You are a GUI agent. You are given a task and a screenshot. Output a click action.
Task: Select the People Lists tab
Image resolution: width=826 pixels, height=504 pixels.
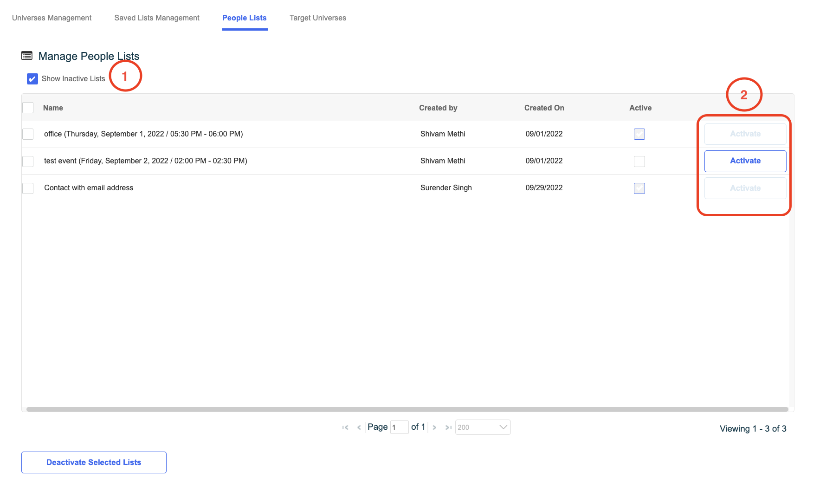pos(245,18)
